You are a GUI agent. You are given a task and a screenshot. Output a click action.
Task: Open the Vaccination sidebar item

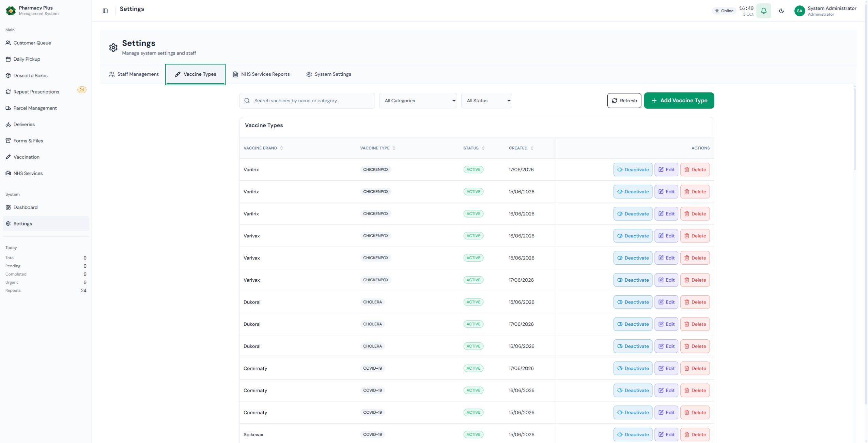pyautogui.click(x=46, y=157)
